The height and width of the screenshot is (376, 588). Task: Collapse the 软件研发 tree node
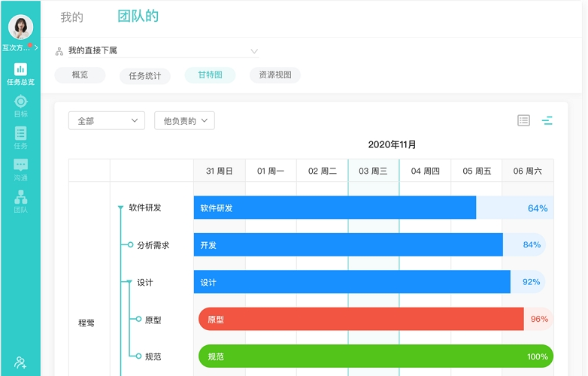[x=120, y=208]
